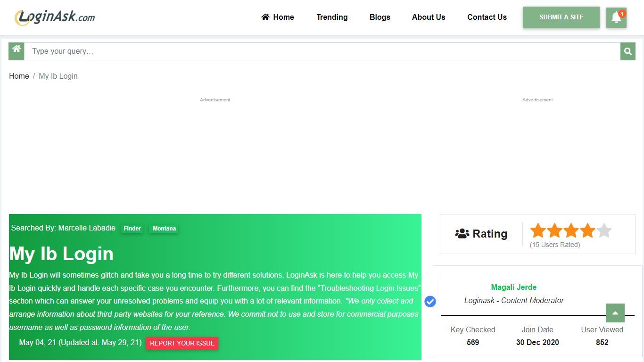Click the Report Your Issue button
644x362 pixels.
182,343
